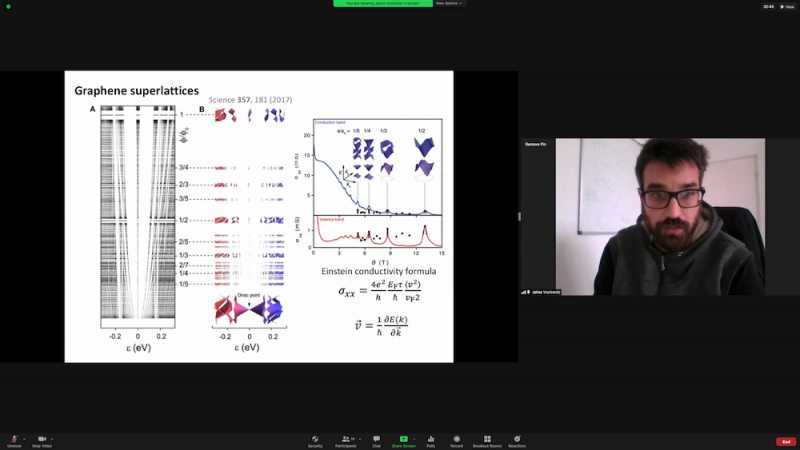This screenshot has width=800, height=450.
Task: Open the Security shield icon
Action: pos(315,439)
